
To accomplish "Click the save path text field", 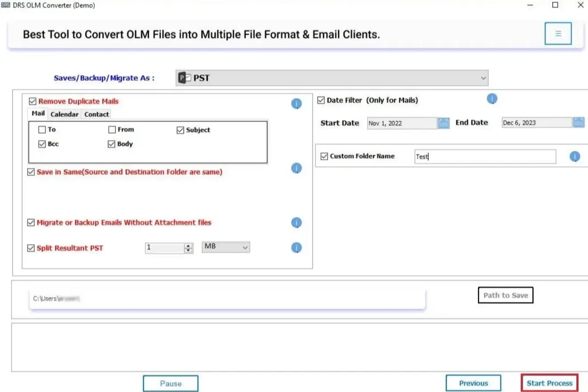I will (x=227, y=299).
